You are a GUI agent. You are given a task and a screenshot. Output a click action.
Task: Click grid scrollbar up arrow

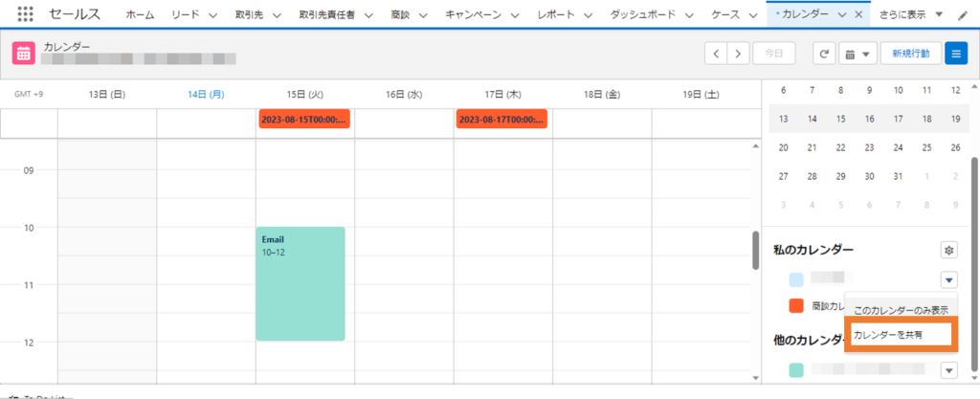[756, 146]
